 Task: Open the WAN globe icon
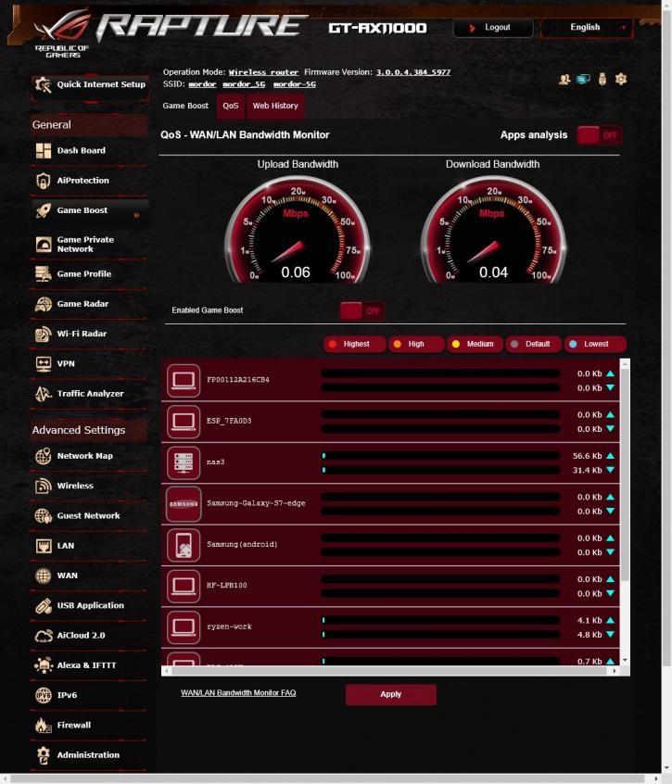tap(44, 575)
